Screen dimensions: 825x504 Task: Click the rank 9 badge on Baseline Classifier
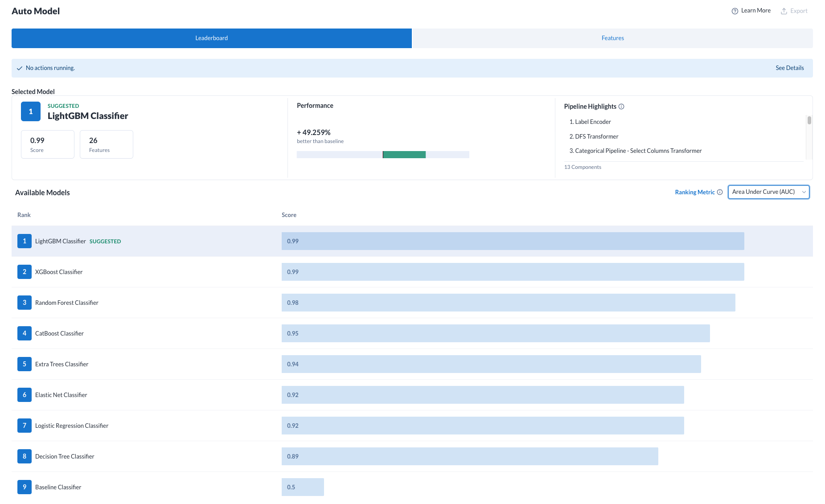pyautogui.click(x=25, y=487)
